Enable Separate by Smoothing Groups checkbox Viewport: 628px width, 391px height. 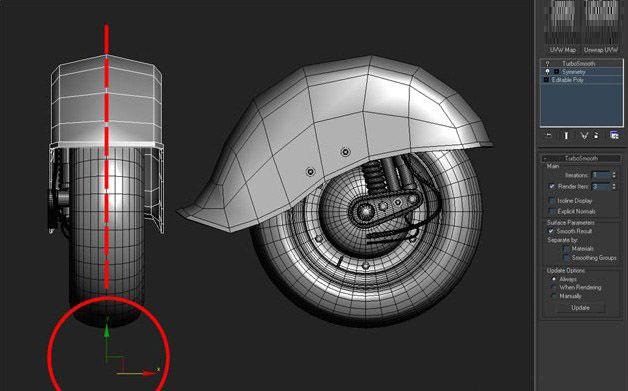(x=566, y=258)
